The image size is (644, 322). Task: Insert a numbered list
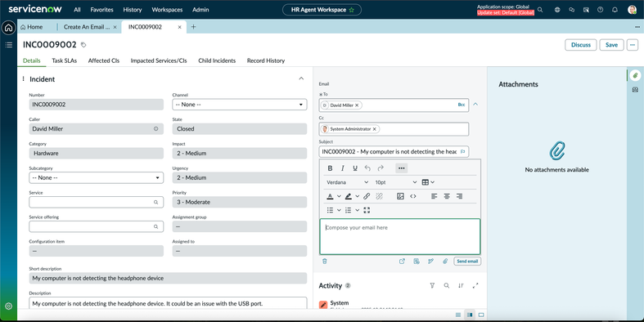pos(349,210)
